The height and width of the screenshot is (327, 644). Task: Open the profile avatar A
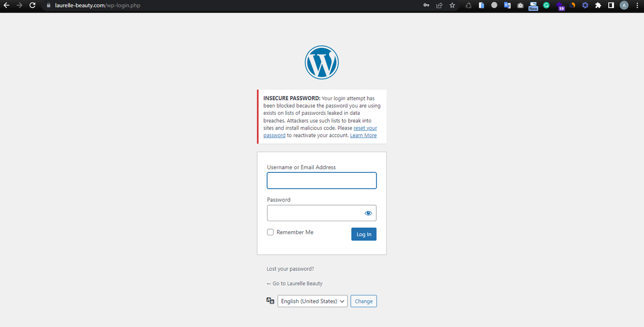pos(624,6)
